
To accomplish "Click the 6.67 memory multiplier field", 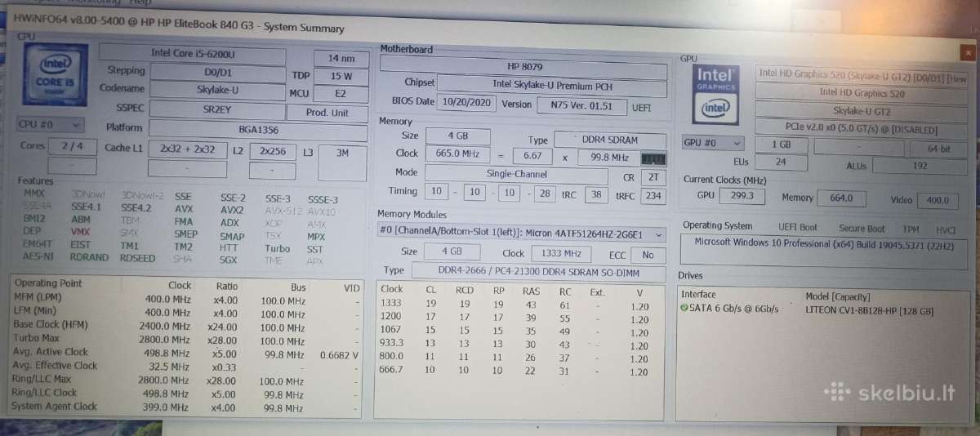I will click(x=532, y=155).
